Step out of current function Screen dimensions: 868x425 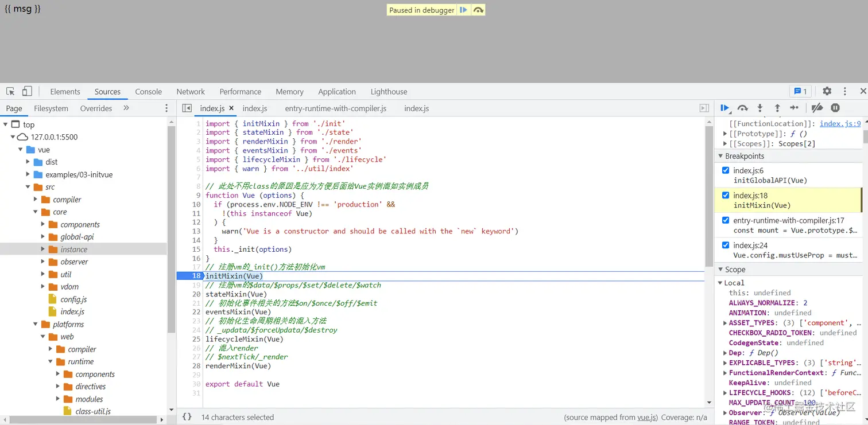(x=777, y=108)
